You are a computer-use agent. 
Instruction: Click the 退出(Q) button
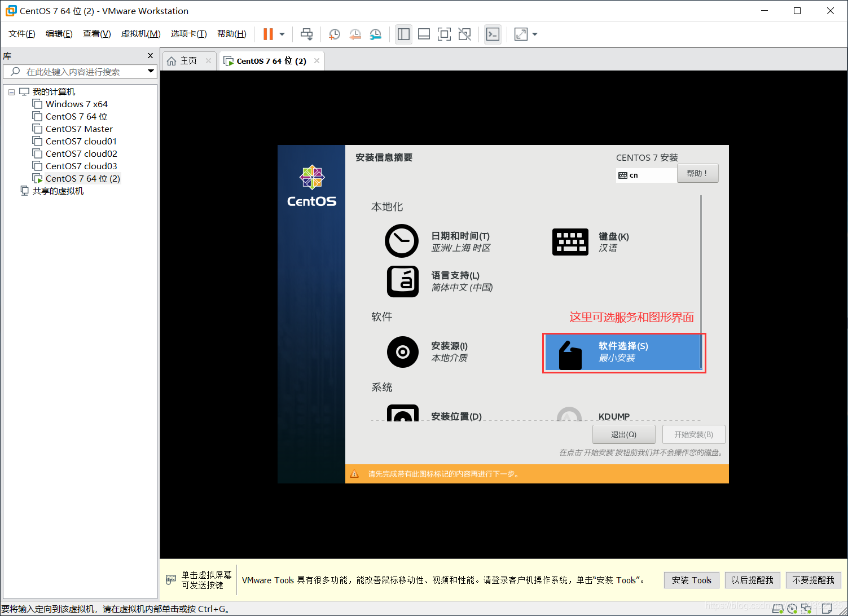[x=623, y=434]
